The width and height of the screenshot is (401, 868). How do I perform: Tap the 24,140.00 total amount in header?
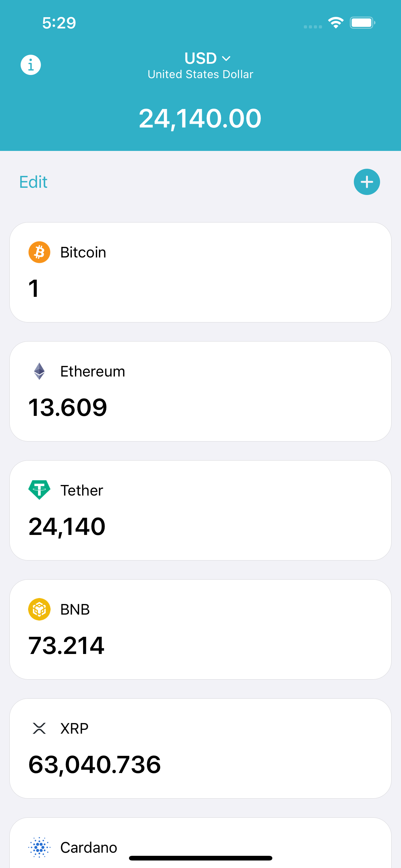[x=200, y=119]
